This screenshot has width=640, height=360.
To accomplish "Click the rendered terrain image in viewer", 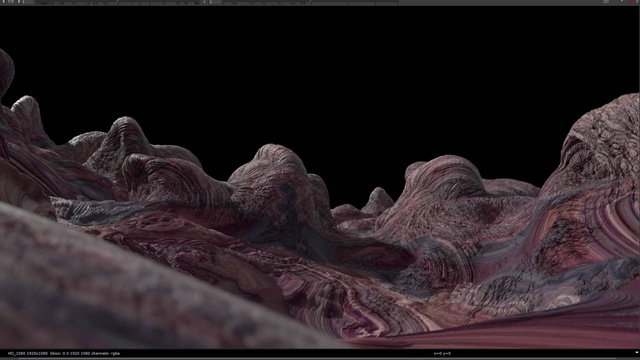I will pos(320,177).
